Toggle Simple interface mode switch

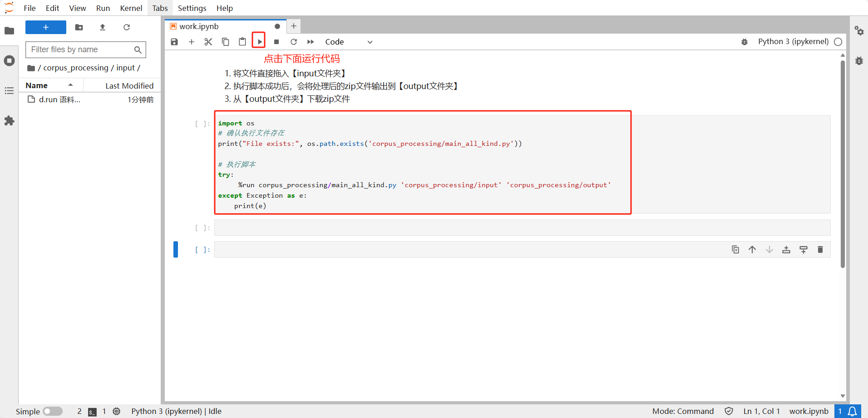coord(53,411)
